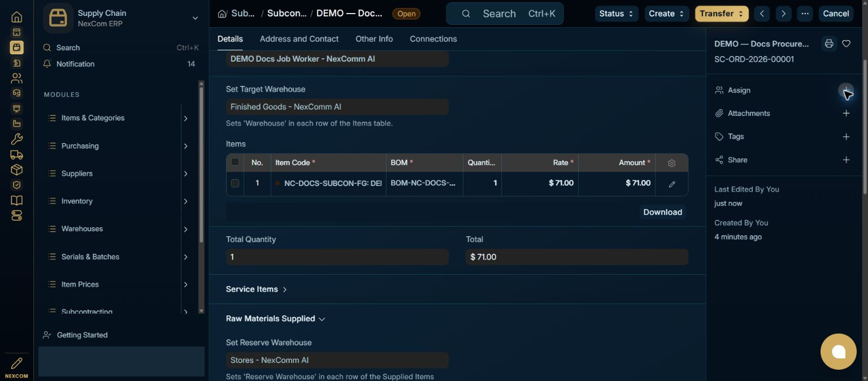Click the BOM-NC-DOCS cell in row 1
The height and width of the screenshot is (381, 868).
click(424, 183)
